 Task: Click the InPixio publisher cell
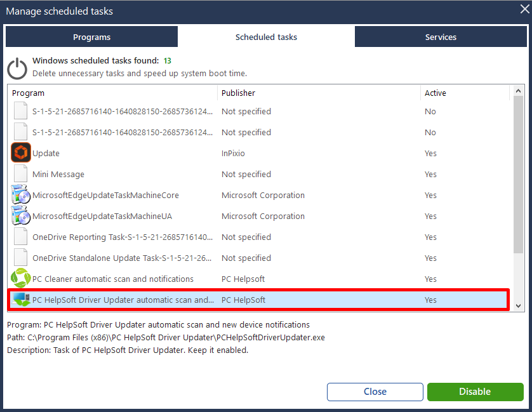pos(233,154)
